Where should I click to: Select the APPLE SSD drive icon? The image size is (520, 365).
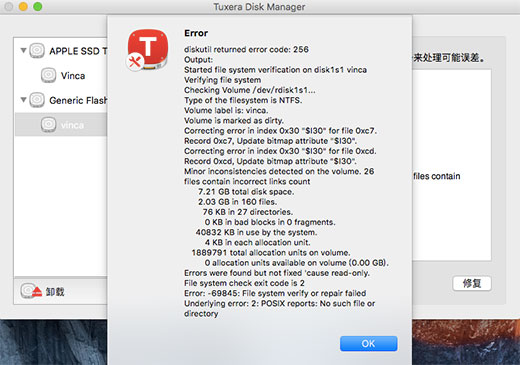tap(37, 51)
